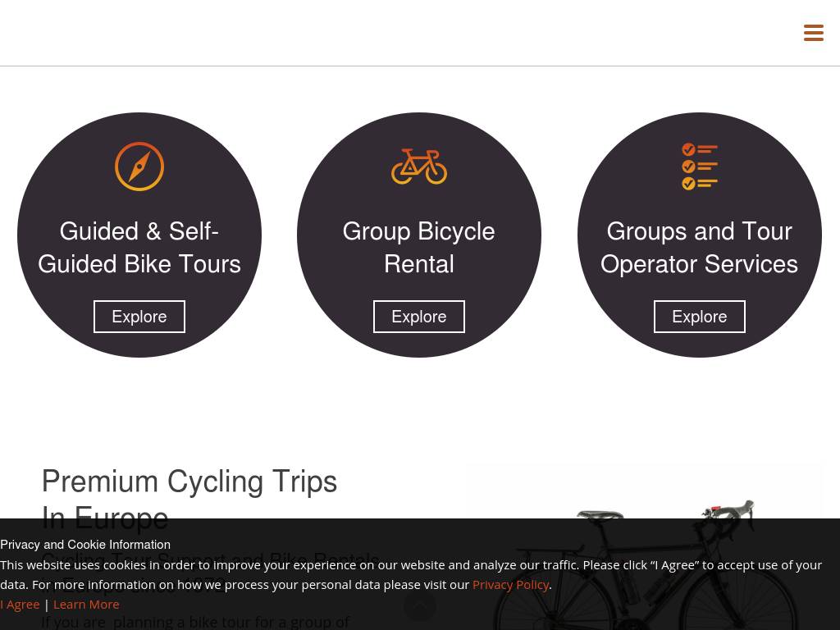
Task: Click the scroll-to-top chevron button
Action: [x=420, y=606]
